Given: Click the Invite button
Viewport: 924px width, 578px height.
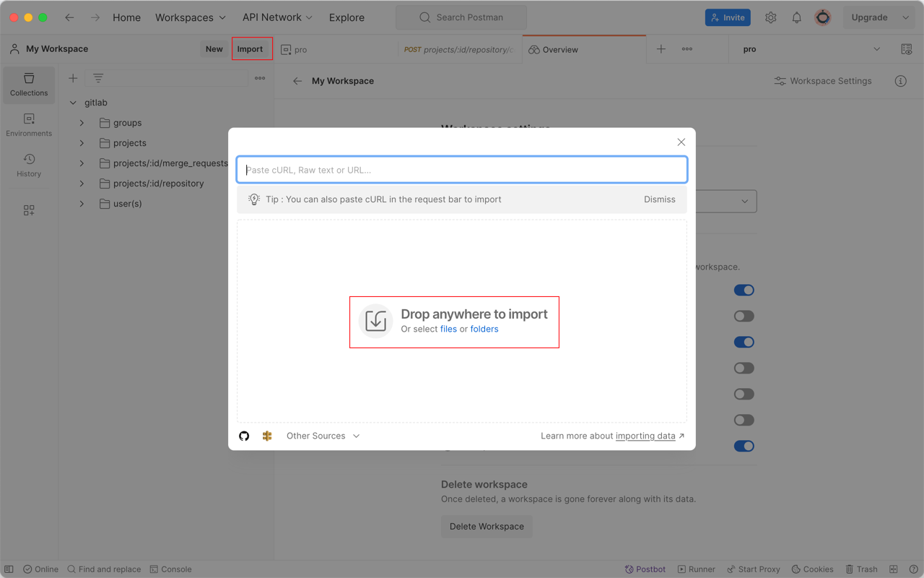Looking at the screenshot, I should 728,17.
